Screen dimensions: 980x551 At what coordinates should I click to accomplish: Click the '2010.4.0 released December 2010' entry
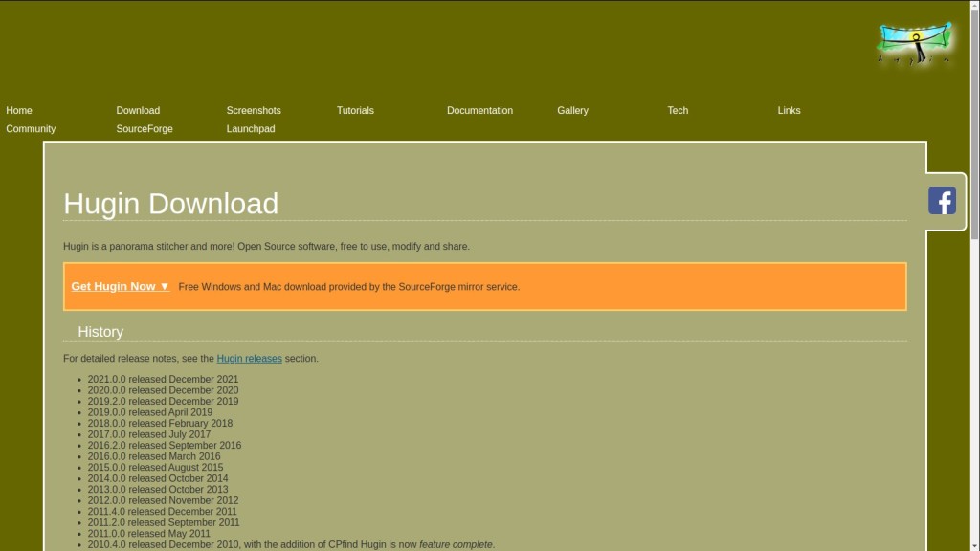(291, 544)
